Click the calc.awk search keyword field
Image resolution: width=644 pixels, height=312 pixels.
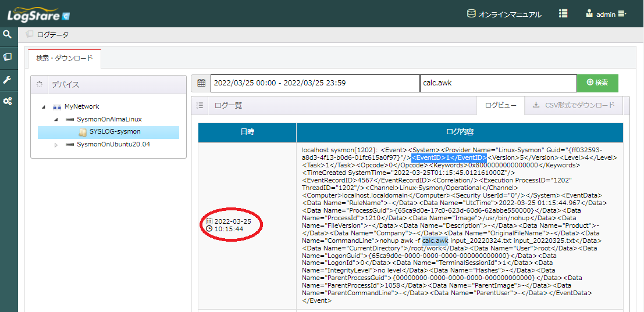[498, 83]
